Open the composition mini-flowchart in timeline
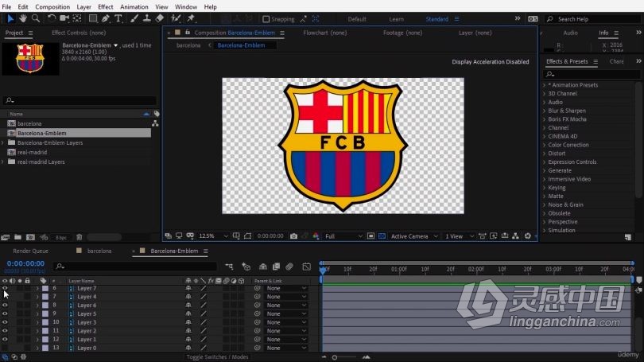This screenshot has height=362, width=644. (x=229, y=267)
